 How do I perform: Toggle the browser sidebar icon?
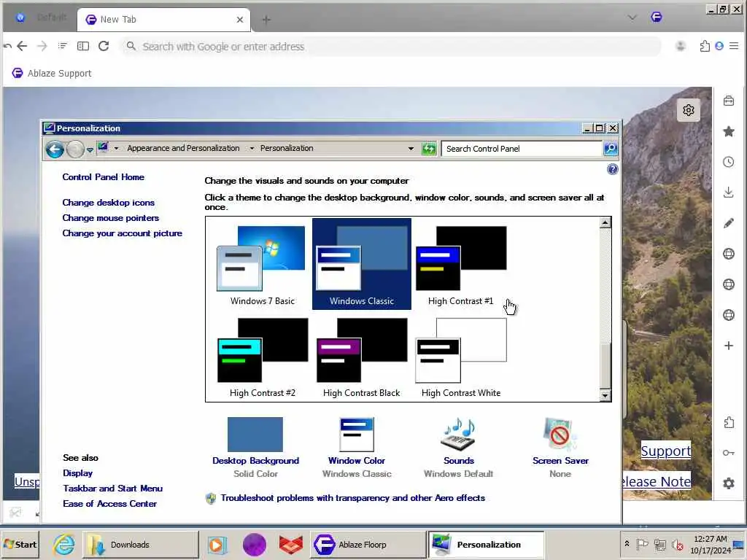(83, 46)
